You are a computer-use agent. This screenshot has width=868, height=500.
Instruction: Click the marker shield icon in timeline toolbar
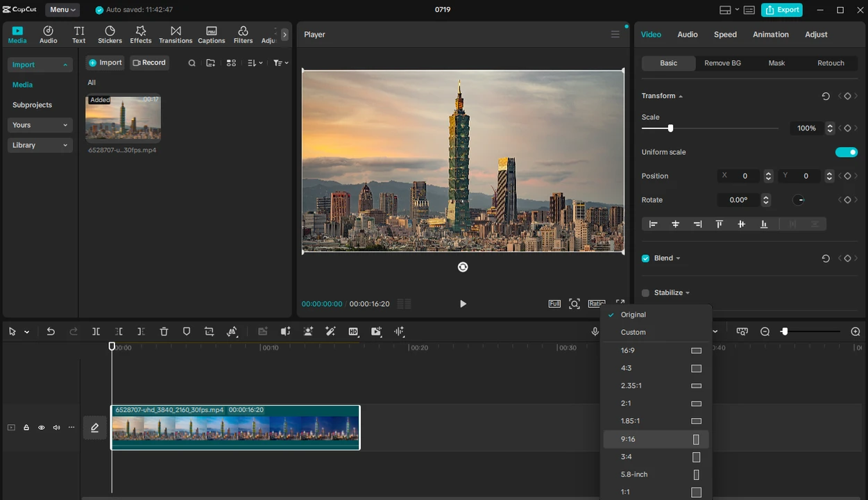pyautogui.click(x=187, y=332)
